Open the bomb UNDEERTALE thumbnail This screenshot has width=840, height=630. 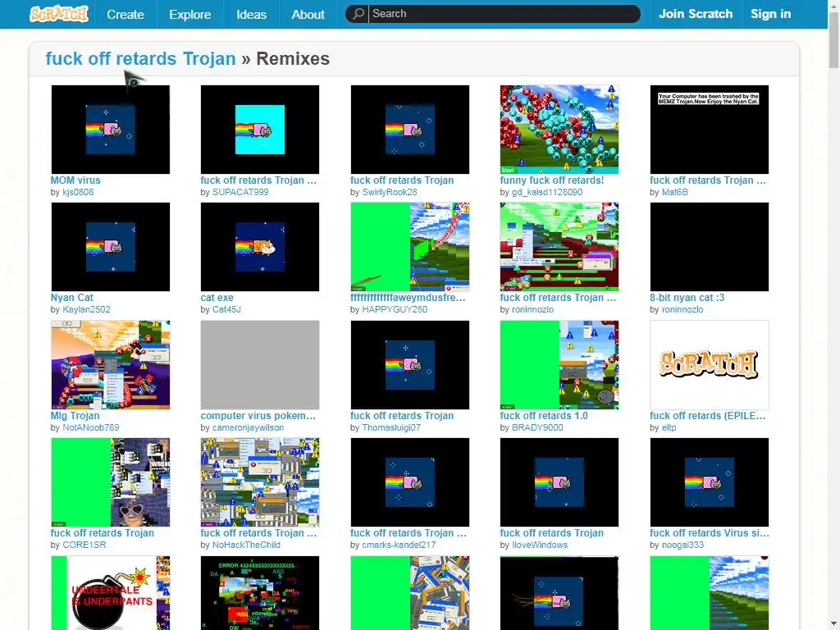[111, 593]
